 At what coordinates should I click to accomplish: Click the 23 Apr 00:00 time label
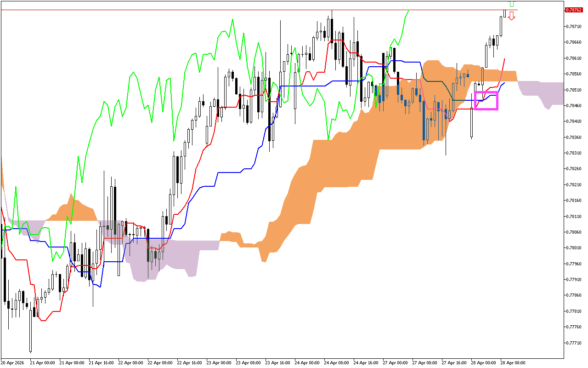[x=220, y=363]
